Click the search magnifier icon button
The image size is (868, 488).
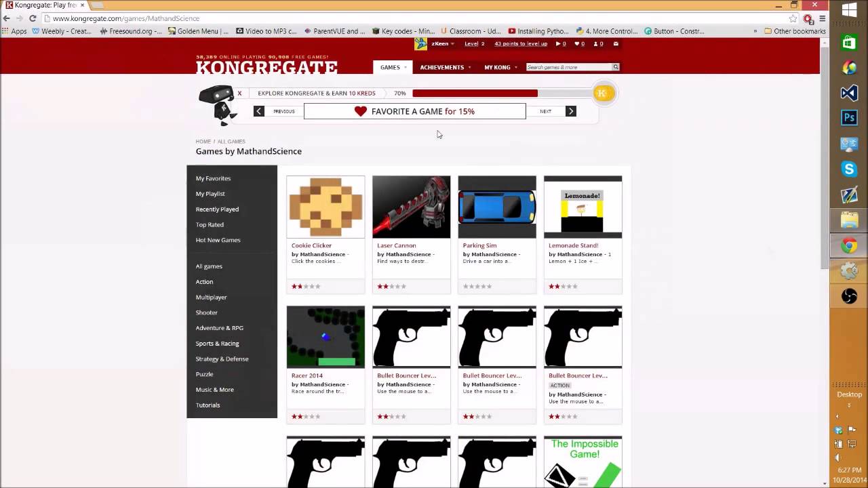click(616, 67)
